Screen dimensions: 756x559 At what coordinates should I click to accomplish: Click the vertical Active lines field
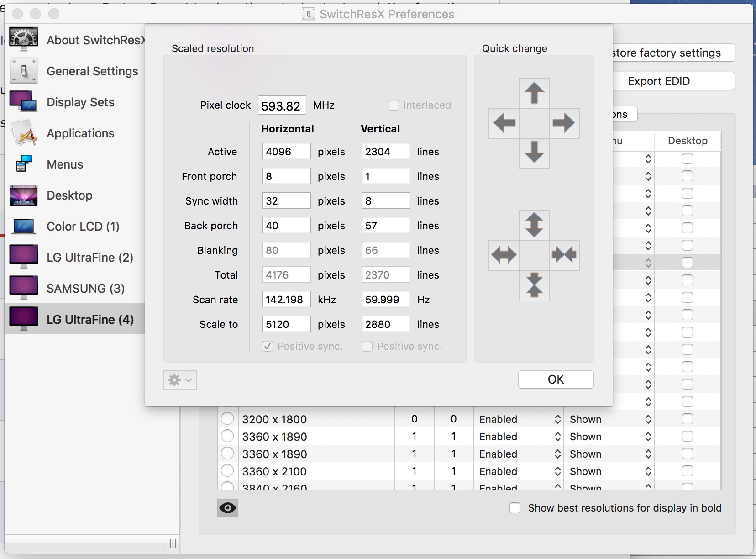[x=386, y=151]
